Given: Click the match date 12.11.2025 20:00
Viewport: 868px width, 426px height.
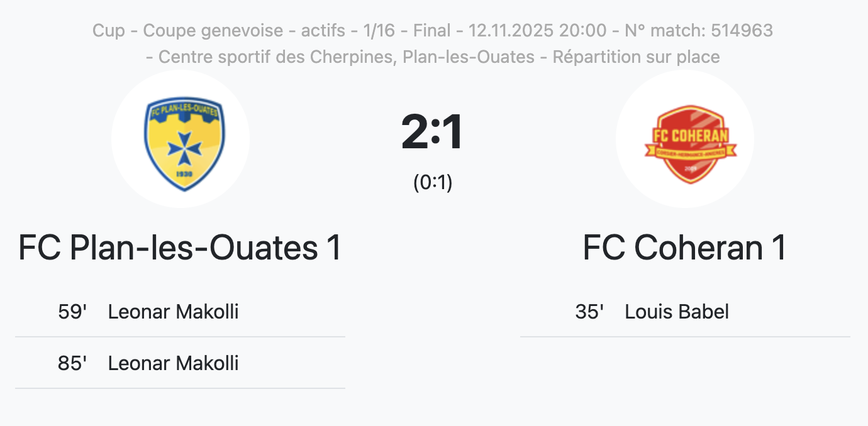Looking at the screenshot, I should click(537, 30).
